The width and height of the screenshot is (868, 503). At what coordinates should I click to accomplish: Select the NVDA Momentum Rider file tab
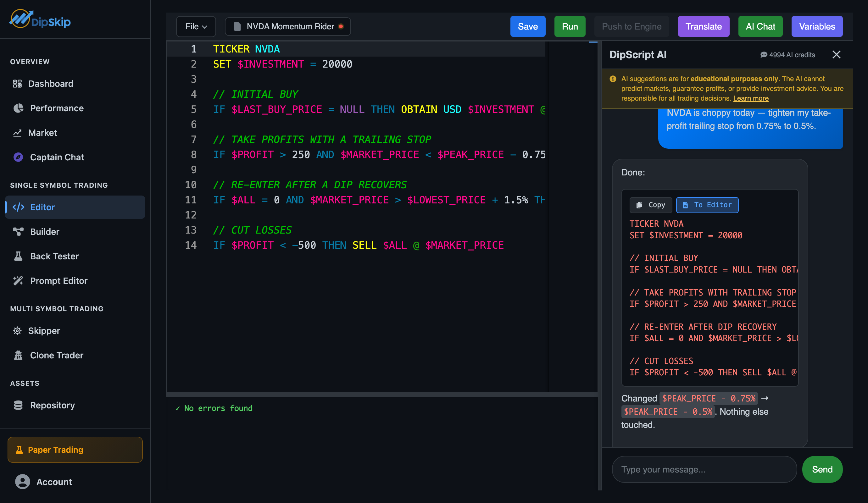pyautogui.click(x=288, y=26)
